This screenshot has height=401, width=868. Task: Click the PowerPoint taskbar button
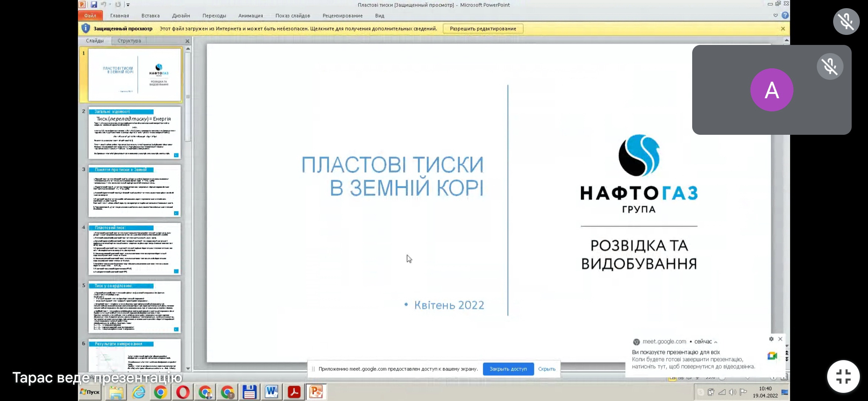pyautogui.click(x=316, y=392)
